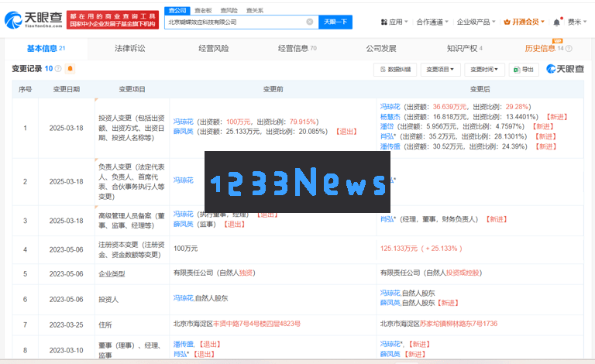The height and width of the screenshot is (364, 595).
Task: Click the help icon next to 变更记录 10
Action: pyautogui.click(x=58, y=69)
